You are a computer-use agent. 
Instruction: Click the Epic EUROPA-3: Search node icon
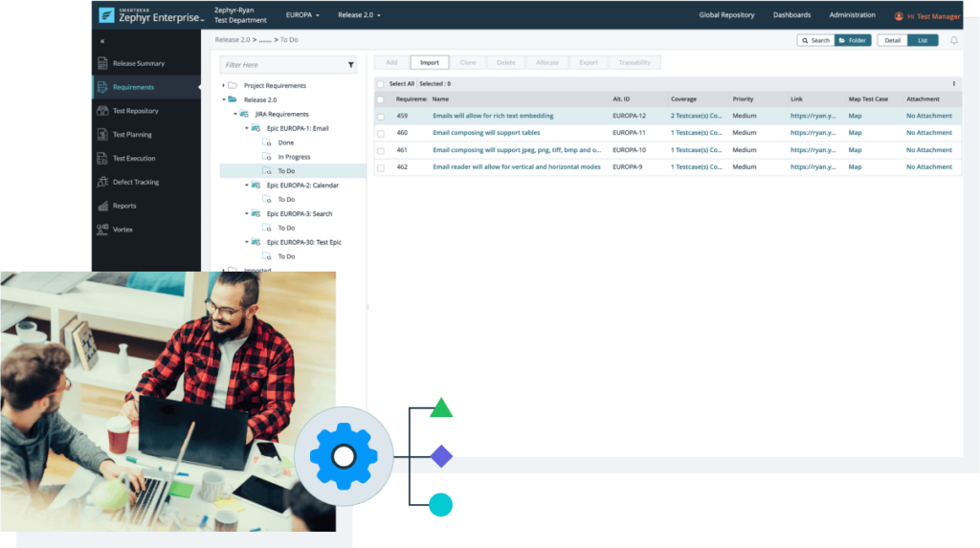coord(256,213)
